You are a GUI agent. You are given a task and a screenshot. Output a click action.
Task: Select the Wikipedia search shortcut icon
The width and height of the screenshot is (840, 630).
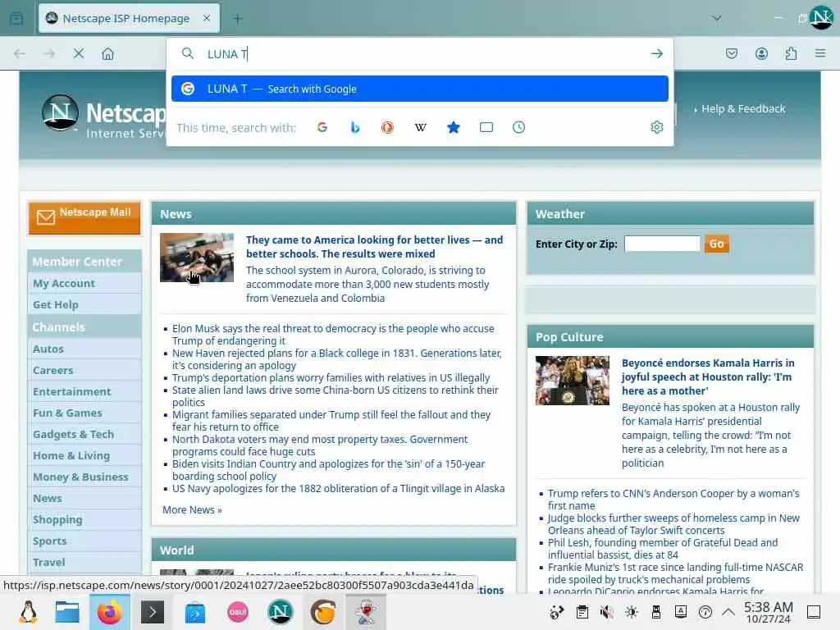point(421,127)
